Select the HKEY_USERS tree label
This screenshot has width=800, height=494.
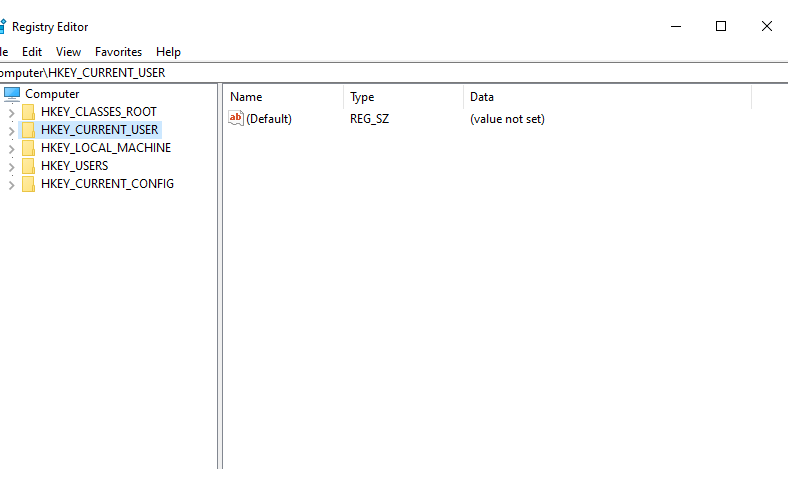pyautogui.click(x=74, y=166)
